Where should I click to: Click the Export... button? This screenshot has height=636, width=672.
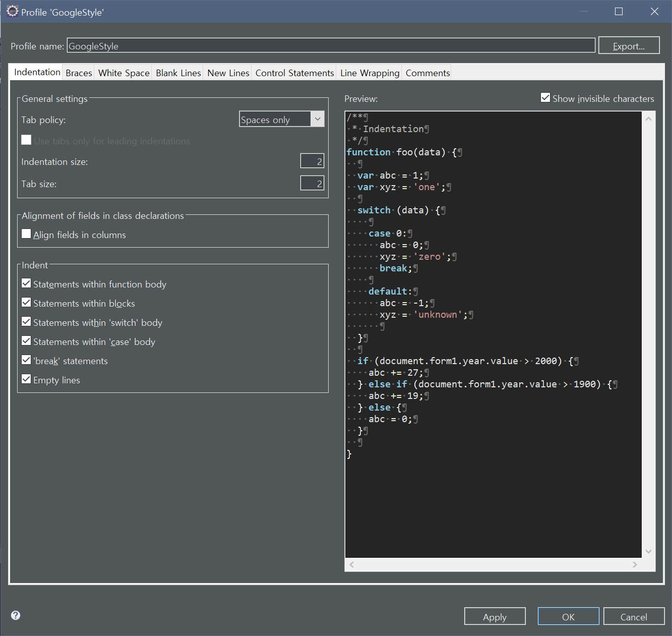click(629, 45)
